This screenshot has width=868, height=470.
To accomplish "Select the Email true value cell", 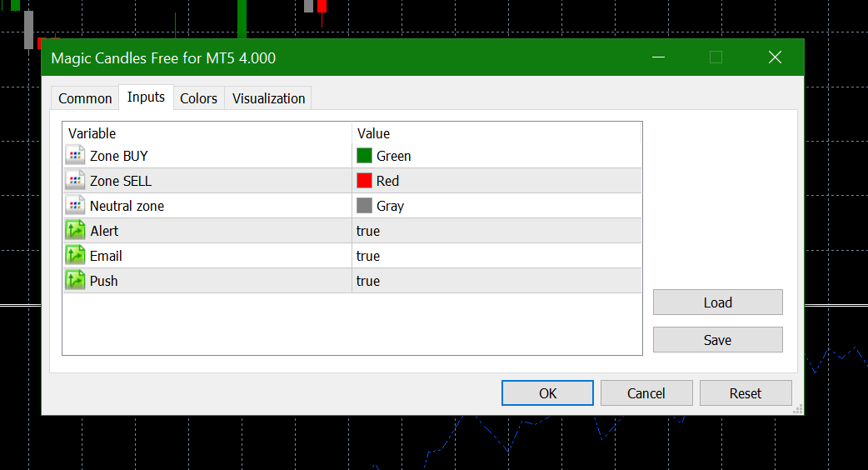I will pos(496,256).
